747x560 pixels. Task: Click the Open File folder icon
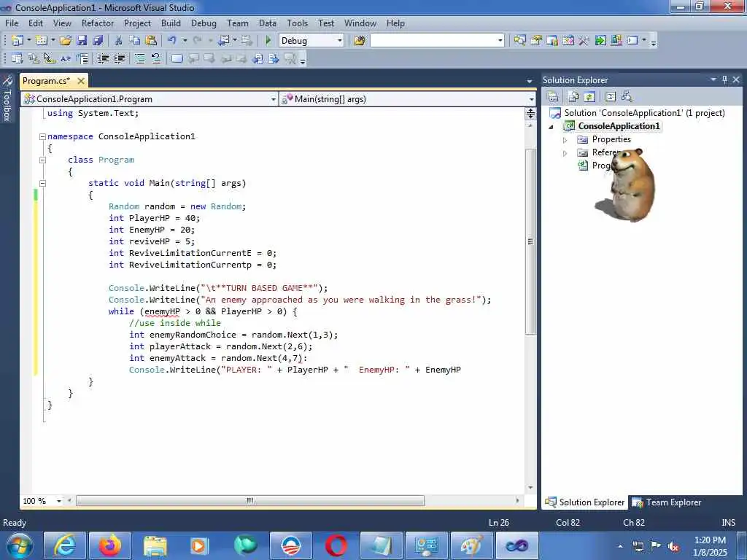pos(66,41)
